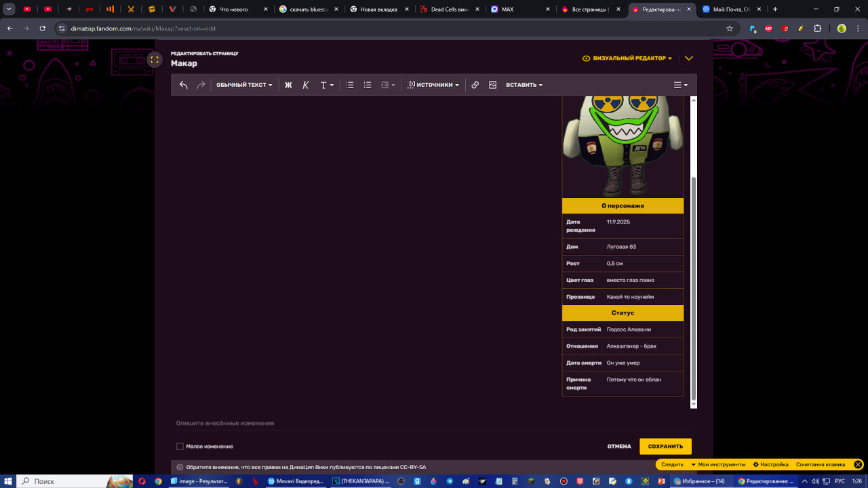Click the 'Отмена' button
Image resolution: width=868 pixels, height=488 pixels.
pyautogui.click(x=618, y=447)
